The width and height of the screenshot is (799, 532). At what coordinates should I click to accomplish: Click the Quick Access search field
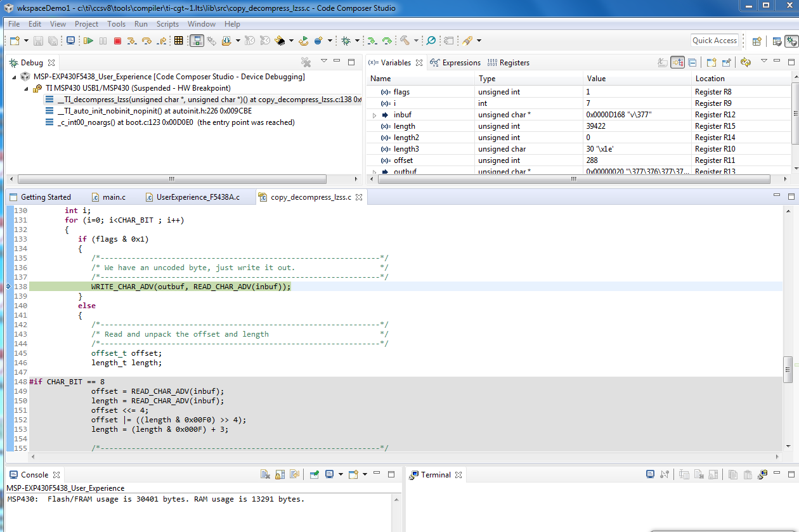(x=714, y=41)
